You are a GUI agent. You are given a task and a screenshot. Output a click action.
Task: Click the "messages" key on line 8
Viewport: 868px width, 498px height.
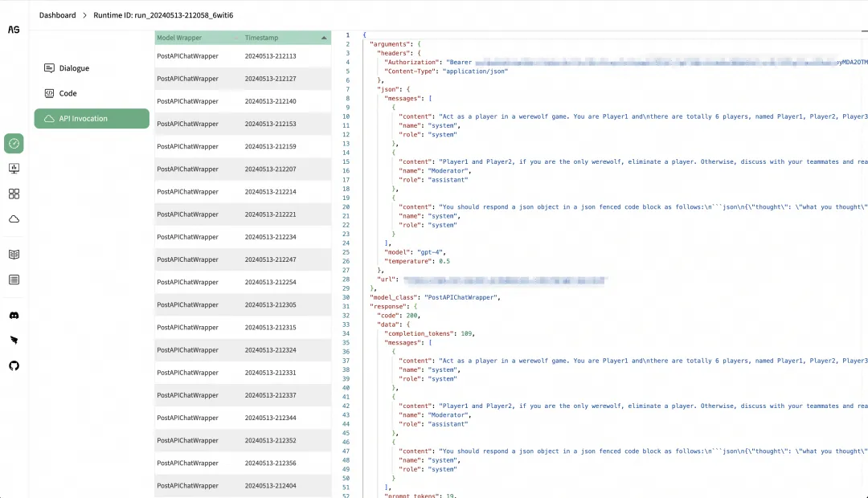[403, 99]
